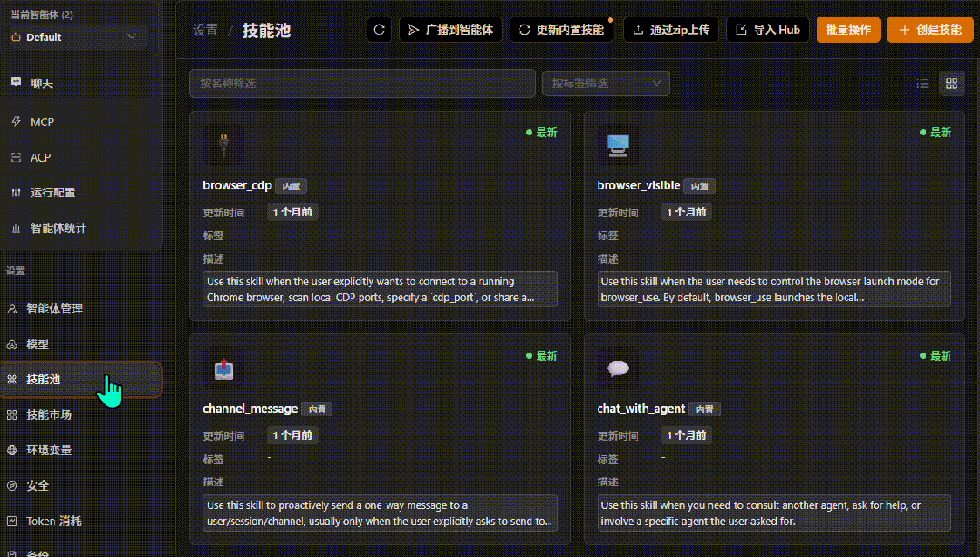Click 最新 status on chat_with_agent card

pyautogui.click(x=935, y=355)
